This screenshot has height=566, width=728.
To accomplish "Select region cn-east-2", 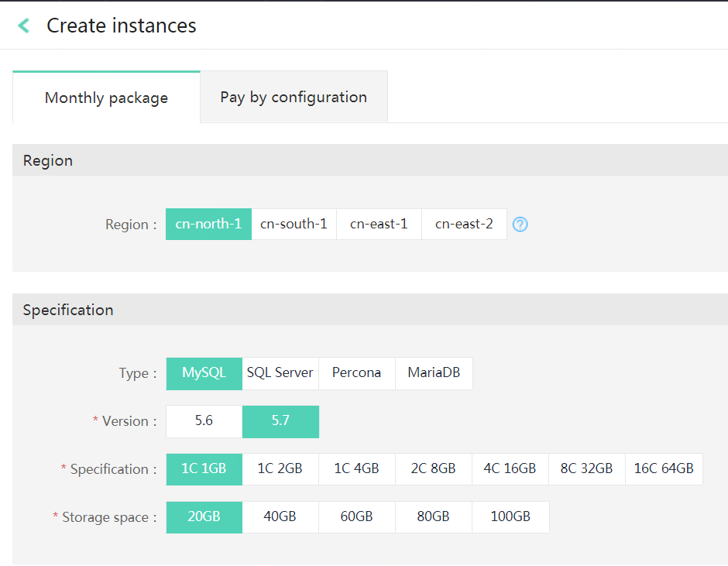I will [464, 225].
